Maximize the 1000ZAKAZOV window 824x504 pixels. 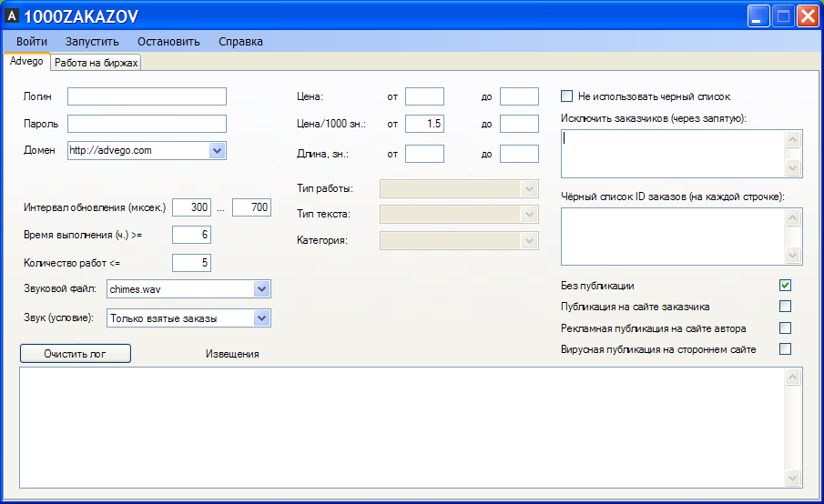coord(783,16)
